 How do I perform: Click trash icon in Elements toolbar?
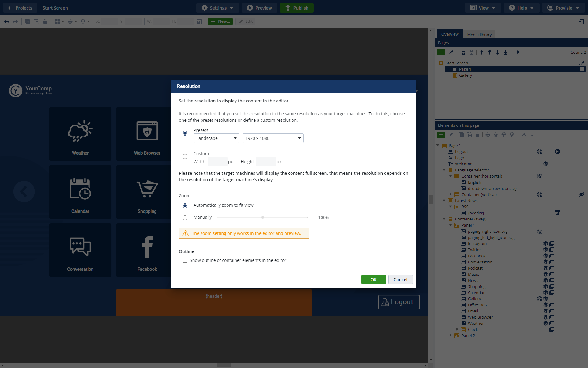point(477,135)
